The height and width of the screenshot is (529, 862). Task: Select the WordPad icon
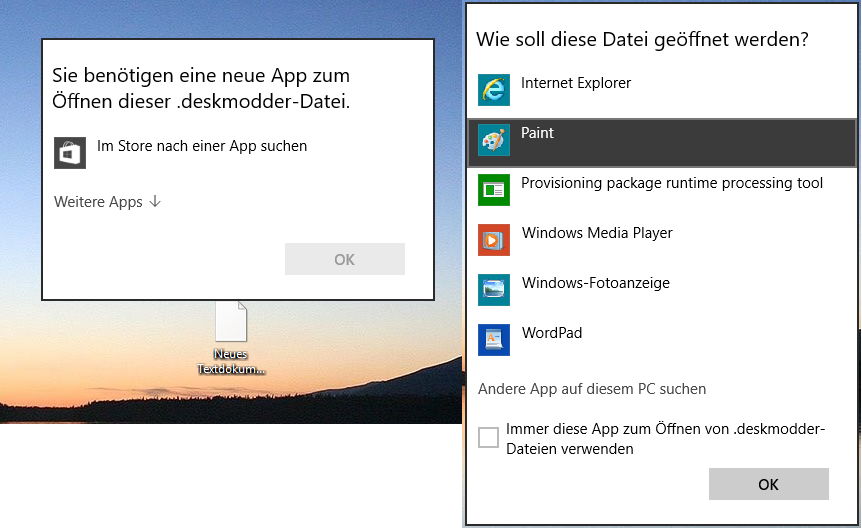coord(494,340)
